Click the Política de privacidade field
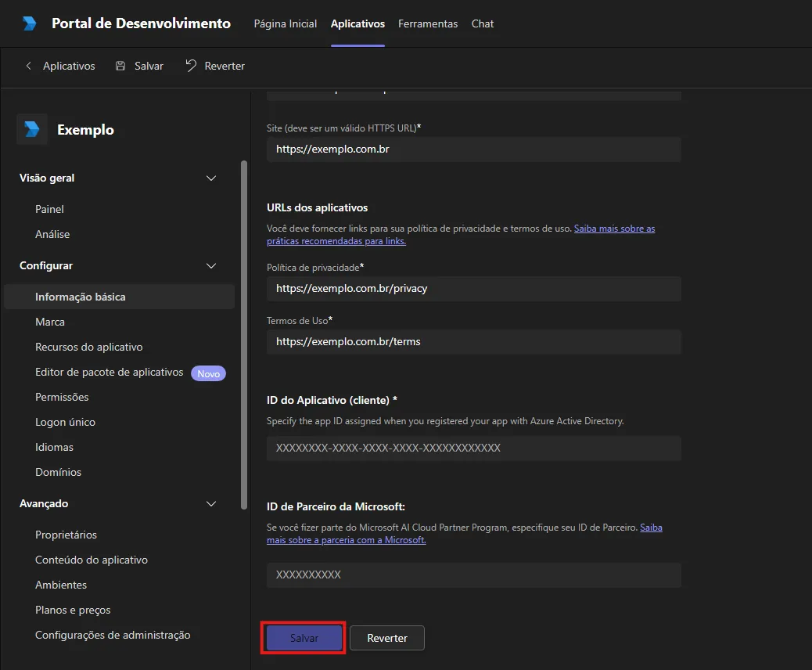This screenshot has width=812, height=670. pyautogui.click(x=474, y=289)
